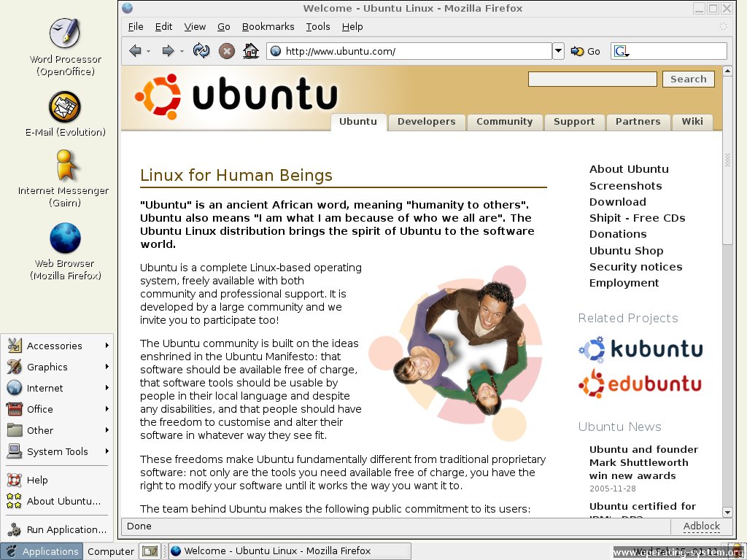Open the Go menu

(x=224, y=27)
